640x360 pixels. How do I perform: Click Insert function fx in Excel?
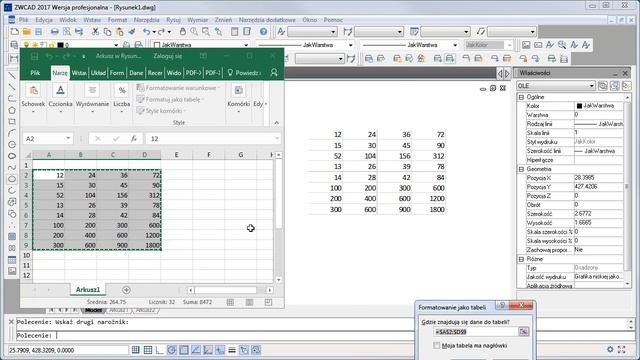click(x=134, y=139)
